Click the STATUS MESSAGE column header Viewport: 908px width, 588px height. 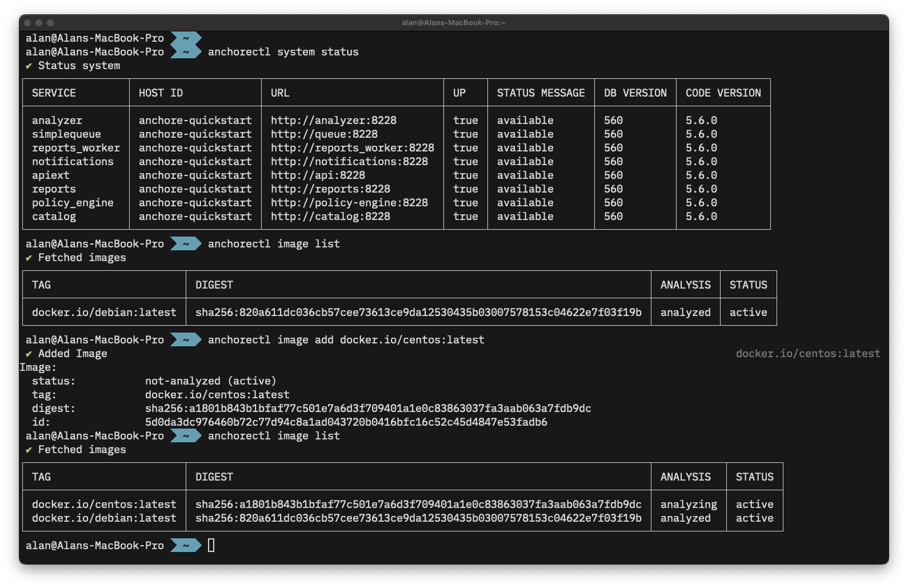(x=541, y=93)
